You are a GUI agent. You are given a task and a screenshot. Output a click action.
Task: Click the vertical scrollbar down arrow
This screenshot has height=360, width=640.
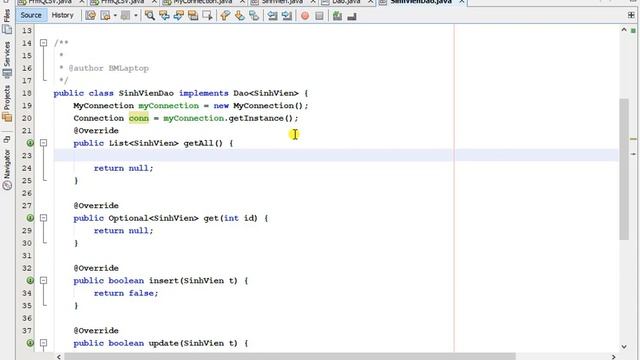(624, 347)
